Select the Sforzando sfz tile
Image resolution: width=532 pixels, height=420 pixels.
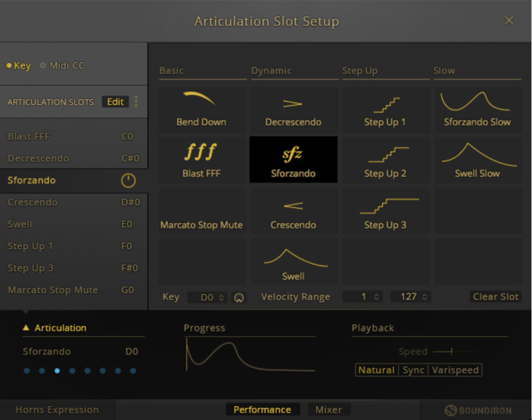point(293,160)
